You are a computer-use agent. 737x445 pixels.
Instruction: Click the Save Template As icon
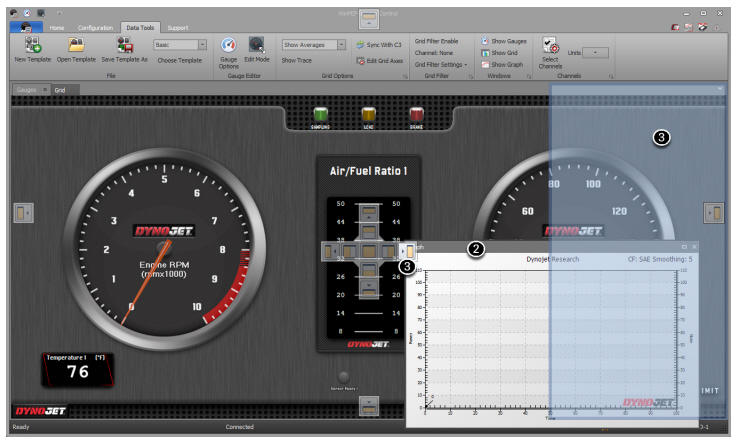pyautogui.click(x=124, y=44)
